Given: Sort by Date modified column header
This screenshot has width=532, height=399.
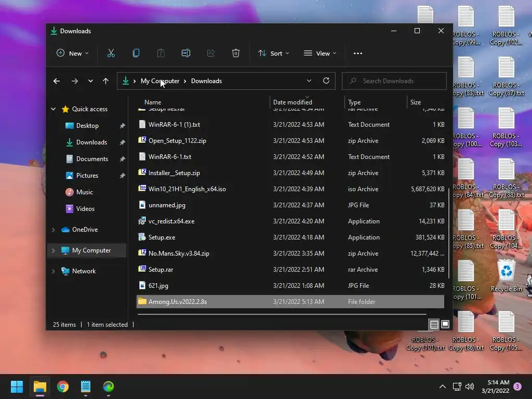Looking at the screenshot, I should (x=292, y=102).
